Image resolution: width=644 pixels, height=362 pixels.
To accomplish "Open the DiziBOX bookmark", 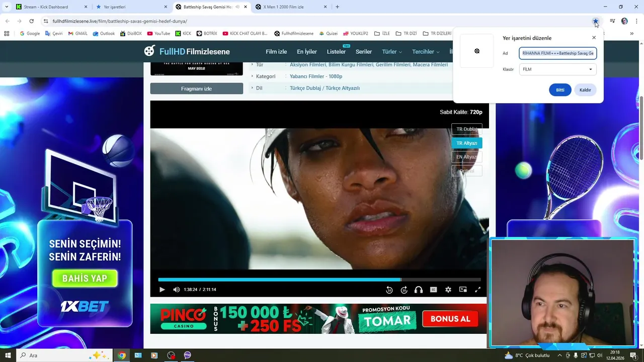I will [131, 34].
